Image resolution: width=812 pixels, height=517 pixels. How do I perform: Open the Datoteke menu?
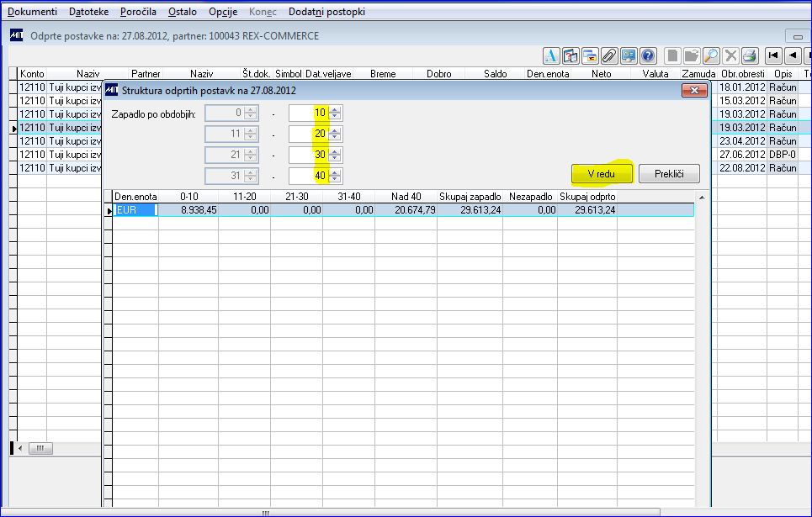(x=88, y=12)
